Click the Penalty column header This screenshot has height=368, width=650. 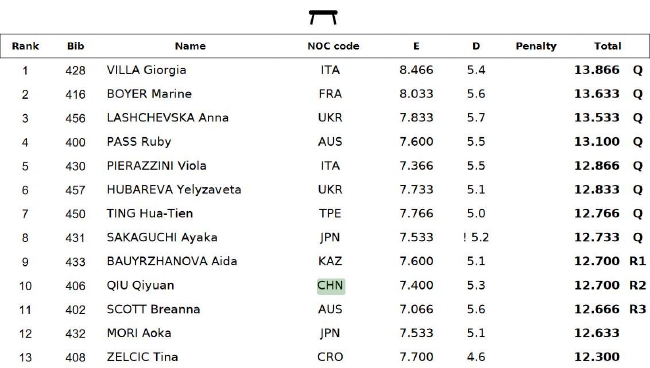pyautogui.click(x=536, y=46)
